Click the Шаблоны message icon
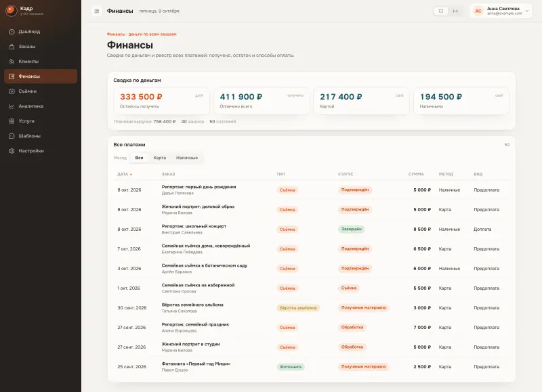This screenshot has height=392, width=542. tap(12, 136)
